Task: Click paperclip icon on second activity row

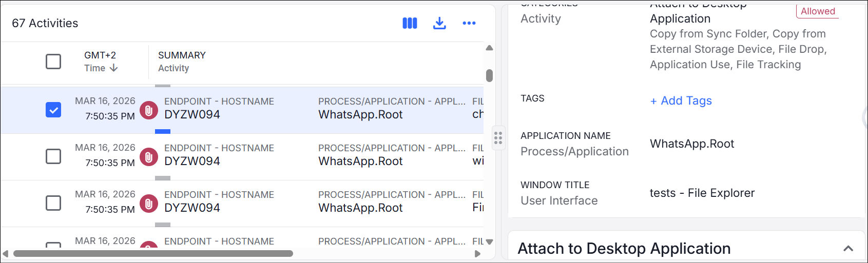Action: 149,157
